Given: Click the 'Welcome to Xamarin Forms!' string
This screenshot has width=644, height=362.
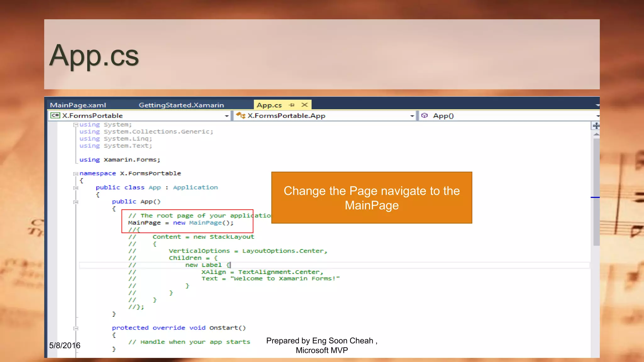Looking at the screenshot, I should coord(285,279).
